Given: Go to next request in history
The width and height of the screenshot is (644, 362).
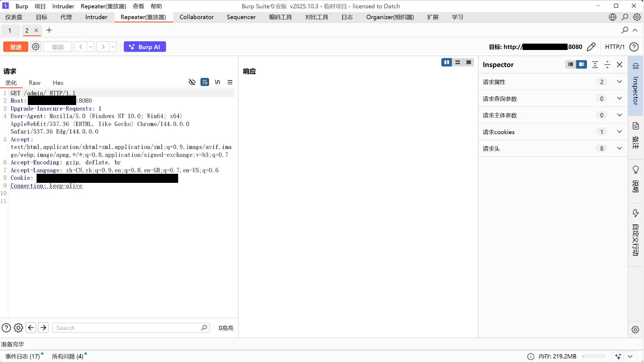Looking at the screenshot, I should tap(103, 47).
